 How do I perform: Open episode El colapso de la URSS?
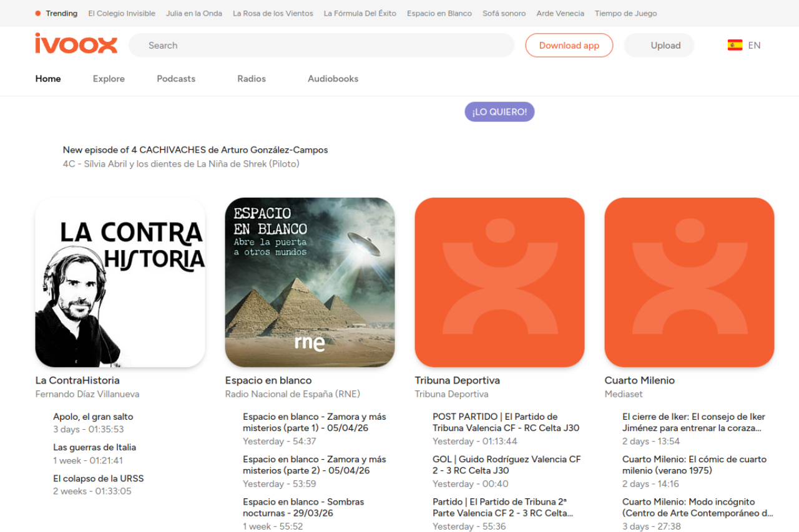coord(98,478)
